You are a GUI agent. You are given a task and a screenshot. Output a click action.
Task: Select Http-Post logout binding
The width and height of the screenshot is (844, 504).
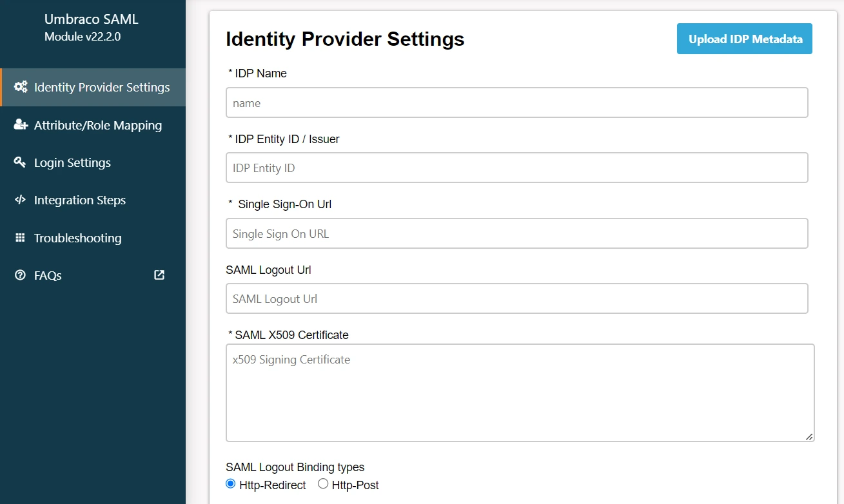click(323, 484)
